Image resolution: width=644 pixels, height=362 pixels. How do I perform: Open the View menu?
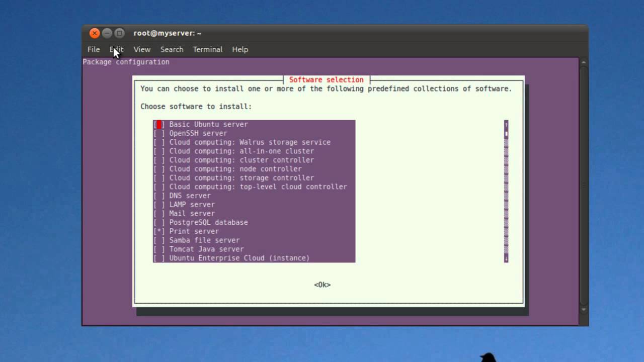142,49
